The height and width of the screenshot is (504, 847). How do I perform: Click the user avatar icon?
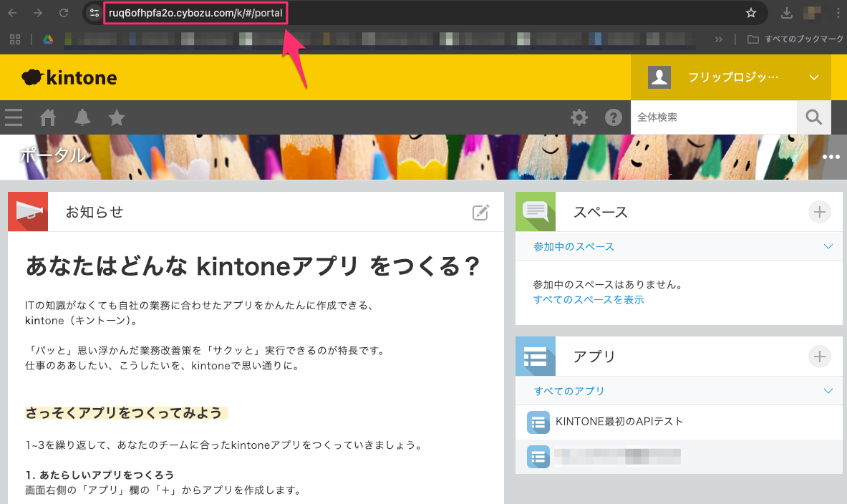(659, 77)
